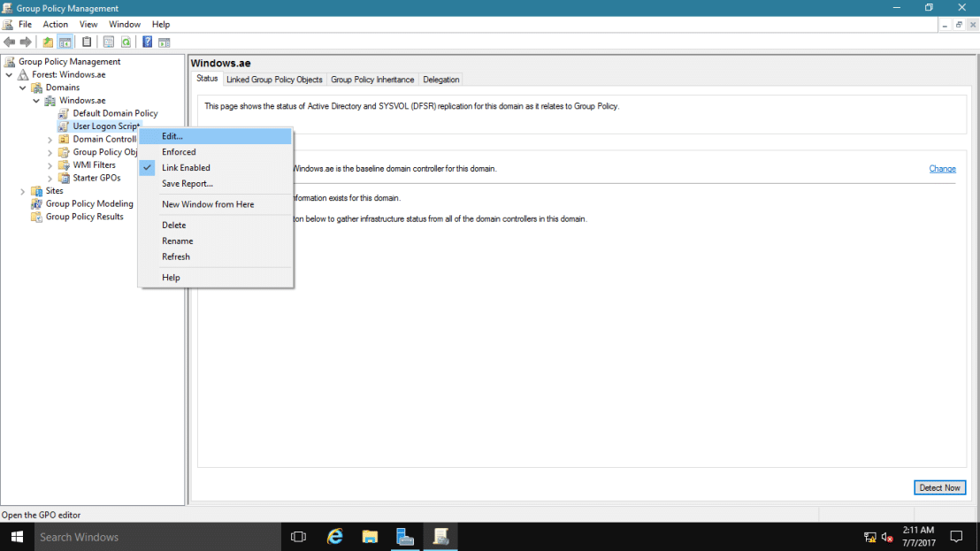This screenshot has width=980, height=551.
Task: Click the Group Policy Management taskbar icon
Action: click(440, 537)
